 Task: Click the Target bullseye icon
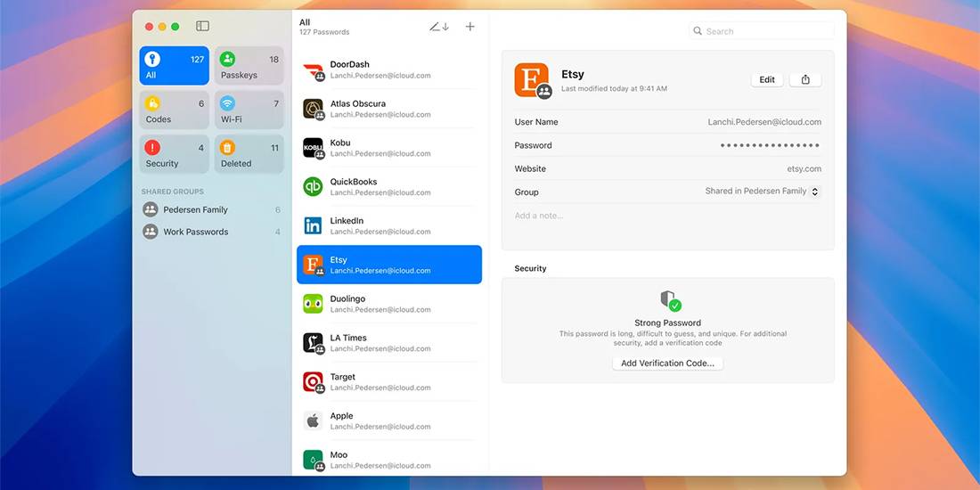313,382
